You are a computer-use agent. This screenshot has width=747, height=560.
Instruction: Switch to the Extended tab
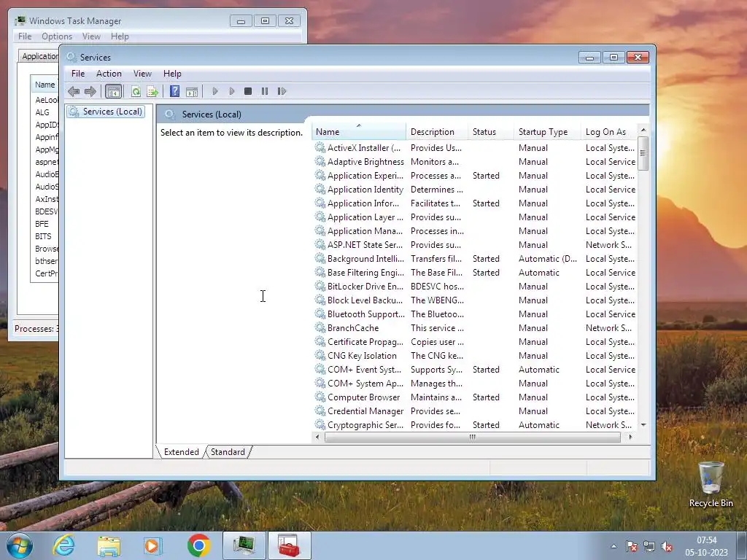click(181, 452)
